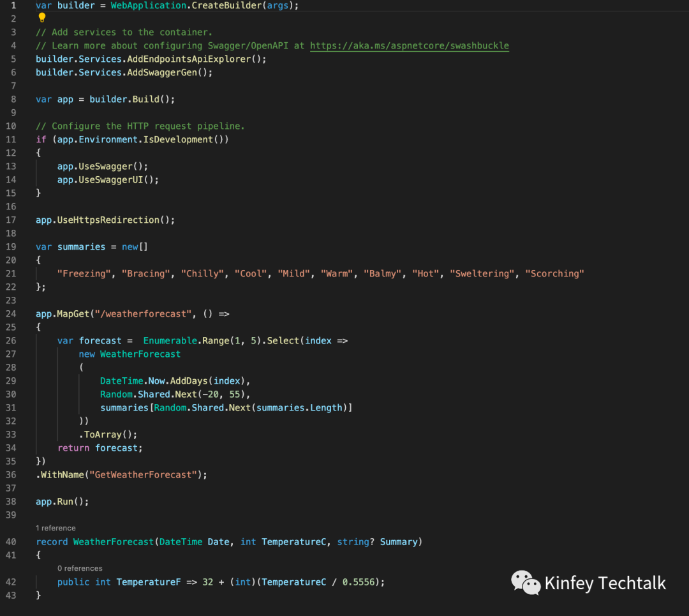689x616 pixels.
Task: Click the "GetWeatherForecast" string
Action: tap(144, 475)
